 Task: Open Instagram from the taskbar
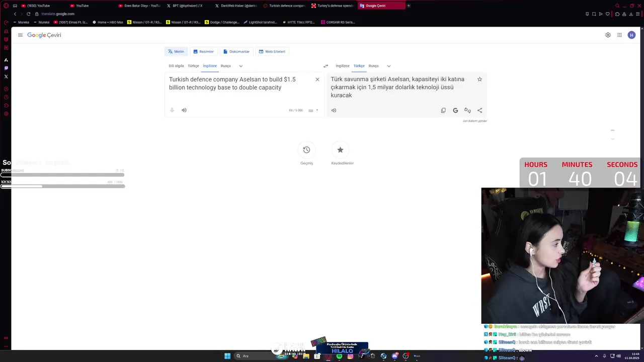(350, 356)
